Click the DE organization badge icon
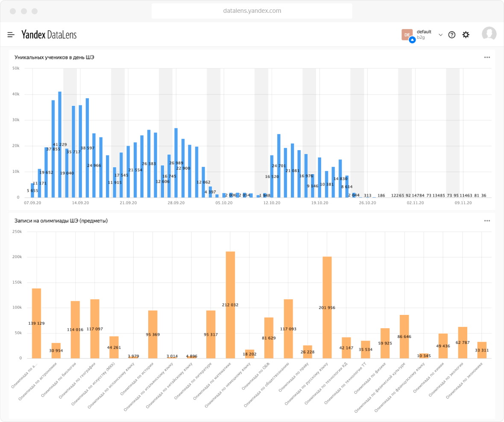The height and width of the screenshot is (422, 504). (x=407, y=35)
